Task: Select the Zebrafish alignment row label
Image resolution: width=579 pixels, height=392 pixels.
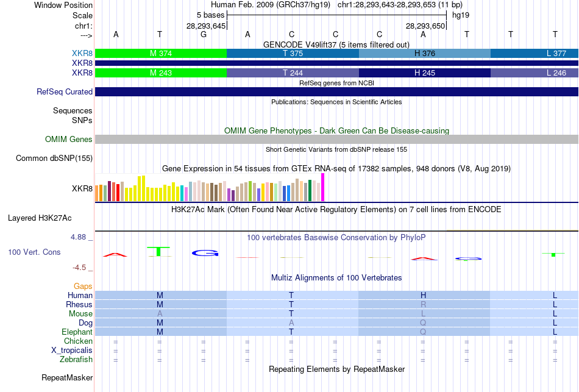Action: point(76,359)
